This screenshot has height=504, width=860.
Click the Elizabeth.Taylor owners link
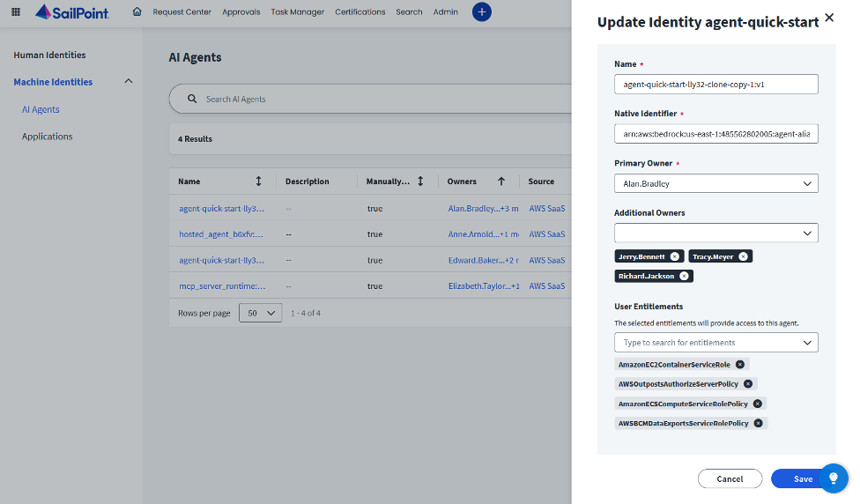pos(484,285)
